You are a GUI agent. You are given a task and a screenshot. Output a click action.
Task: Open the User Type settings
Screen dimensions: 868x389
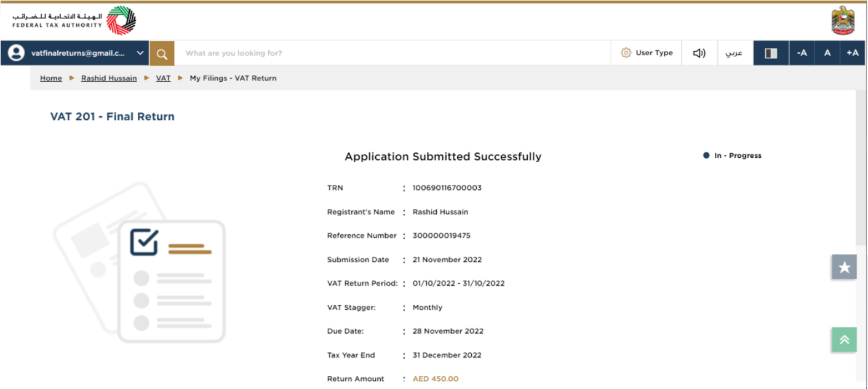point(647,53)
